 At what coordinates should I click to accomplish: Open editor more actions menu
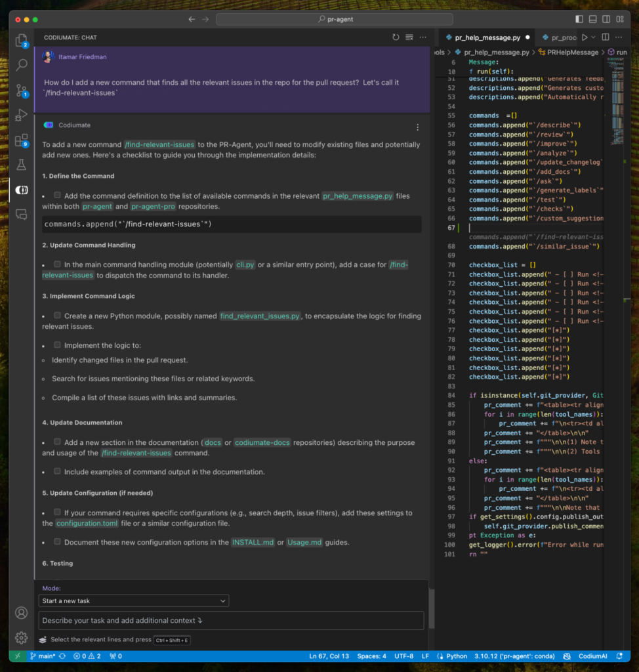pos(619,37)
